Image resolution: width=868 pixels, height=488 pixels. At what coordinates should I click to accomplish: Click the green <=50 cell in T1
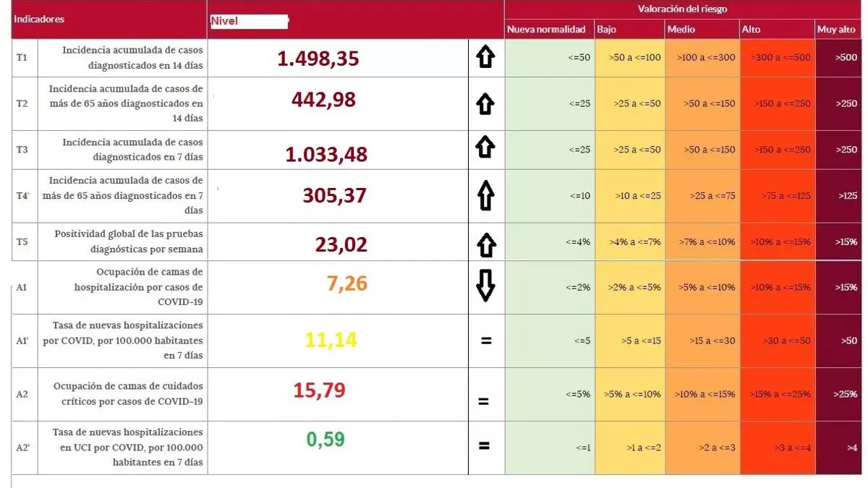548,57
